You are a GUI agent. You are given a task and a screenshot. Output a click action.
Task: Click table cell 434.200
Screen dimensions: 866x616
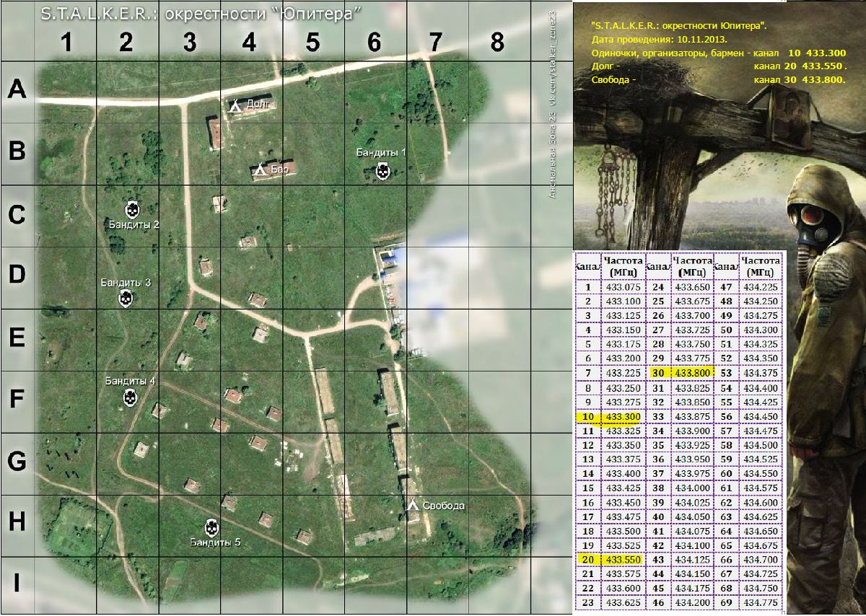(x=691, y=602)
